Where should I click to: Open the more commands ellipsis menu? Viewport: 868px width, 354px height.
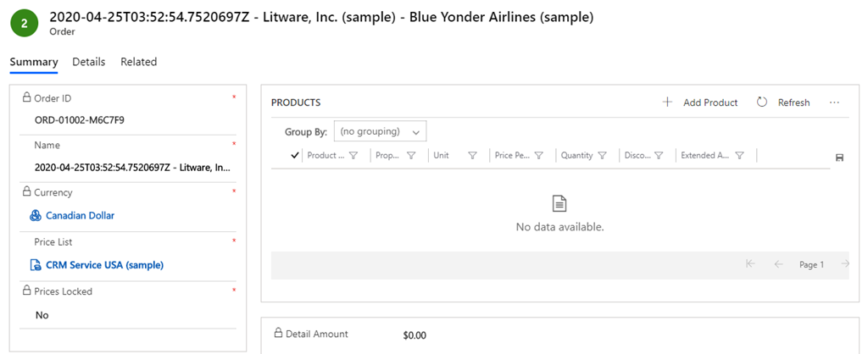click(x=834, y=102)
